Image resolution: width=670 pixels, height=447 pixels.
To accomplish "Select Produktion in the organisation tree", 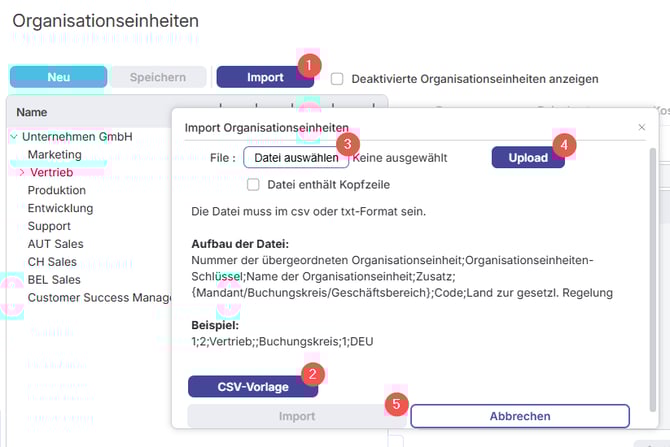I will 57,191.
